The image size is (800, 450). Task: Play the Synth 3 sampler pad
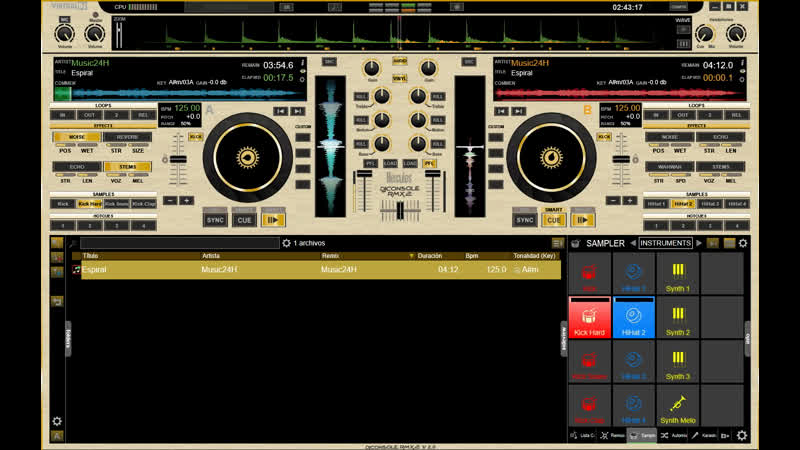[x=678, y=361]
